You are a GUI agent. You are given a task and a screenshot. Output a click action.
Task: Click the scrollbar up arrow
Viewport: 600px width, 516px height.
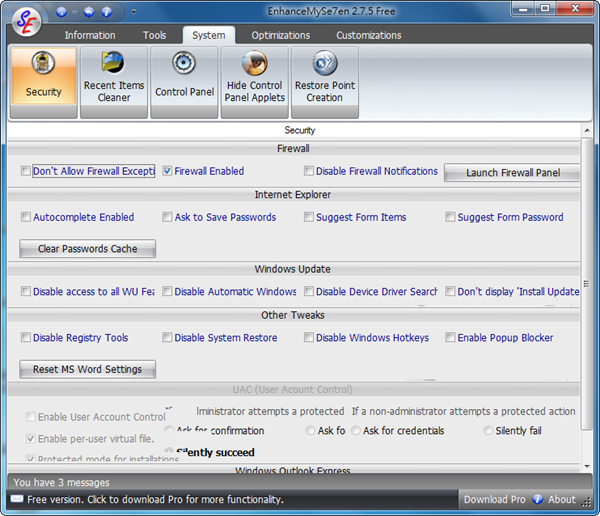(587, 131)
